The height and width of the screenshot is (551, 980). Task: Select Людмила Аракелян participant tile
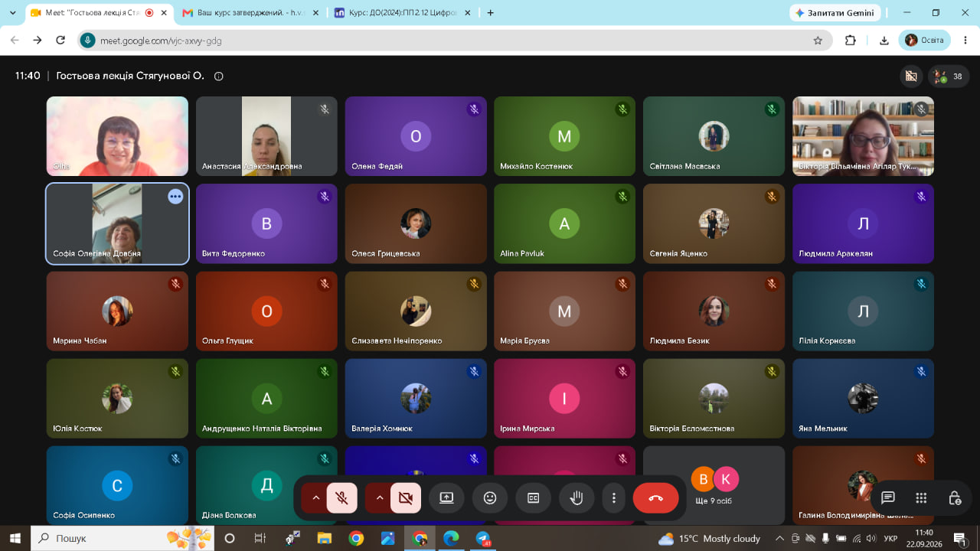[x=863, y=223]
